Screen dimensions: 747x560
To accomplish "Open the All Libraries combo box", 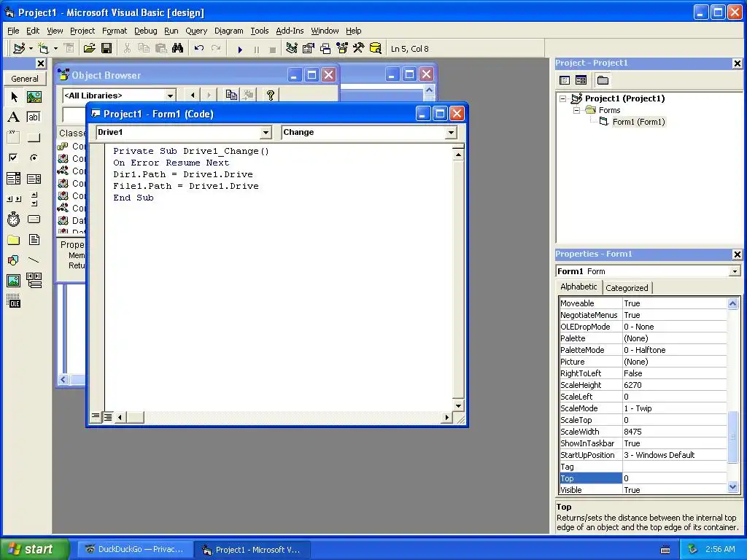I will tap(170, 96).
